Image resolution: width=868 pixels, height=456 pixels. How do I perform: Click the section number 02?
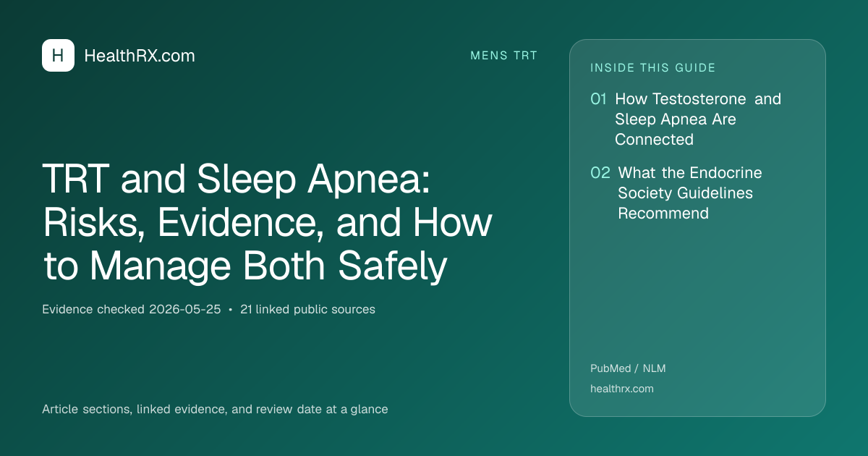click(600, 173)
